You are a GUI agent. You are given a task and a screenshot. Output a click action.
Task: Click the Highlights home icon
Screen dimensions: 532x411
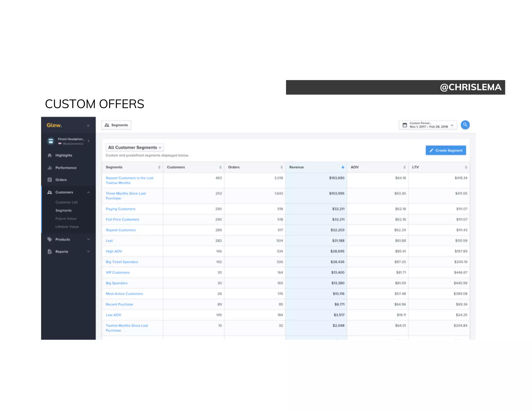click(x=50, y=155)
